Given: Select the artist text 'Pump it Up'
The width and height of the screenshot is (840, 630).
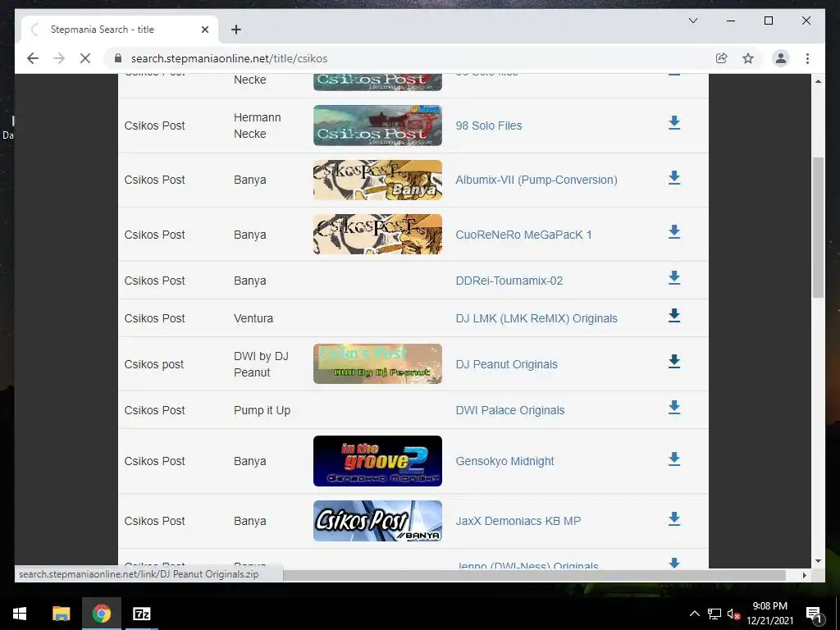Looking at the screenshot, I should [x=262, y=410].
